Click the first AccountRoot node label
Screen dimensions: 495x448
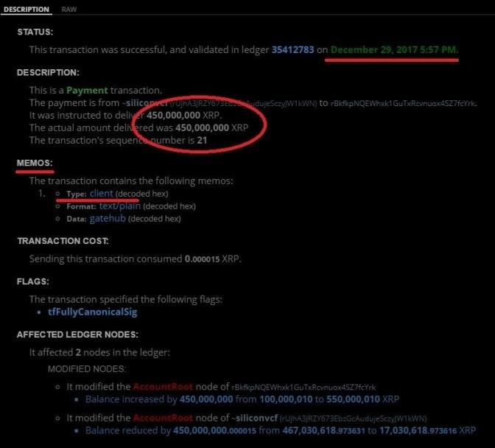163,387
